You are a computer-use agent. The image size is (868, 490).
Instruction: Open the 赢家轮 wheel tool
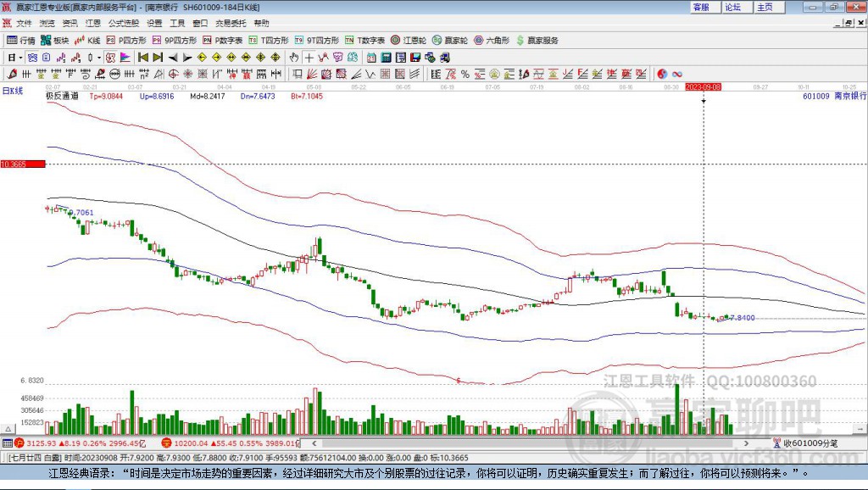tap(450, 41)
